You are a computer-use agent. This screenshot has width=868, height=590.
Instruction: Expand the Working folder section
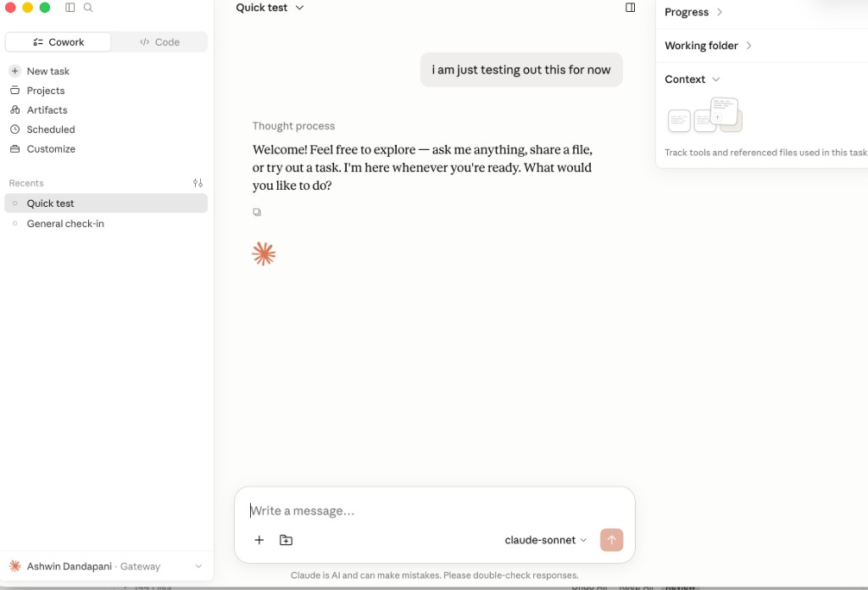[x=708, y=46]
